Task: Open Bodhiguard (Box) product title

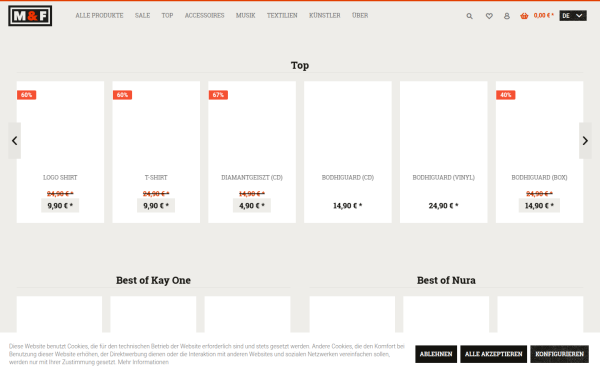Action: pos(540,178)
